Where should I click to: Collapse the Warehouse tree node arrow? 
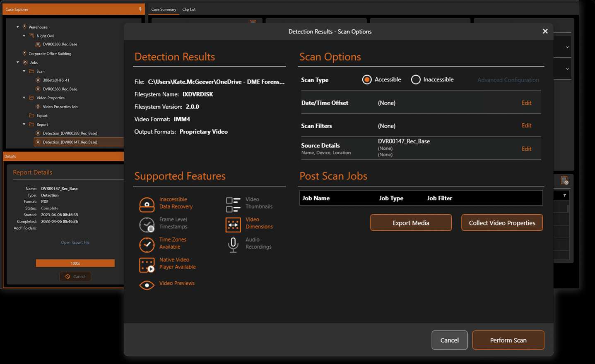(x=18, y=27)
